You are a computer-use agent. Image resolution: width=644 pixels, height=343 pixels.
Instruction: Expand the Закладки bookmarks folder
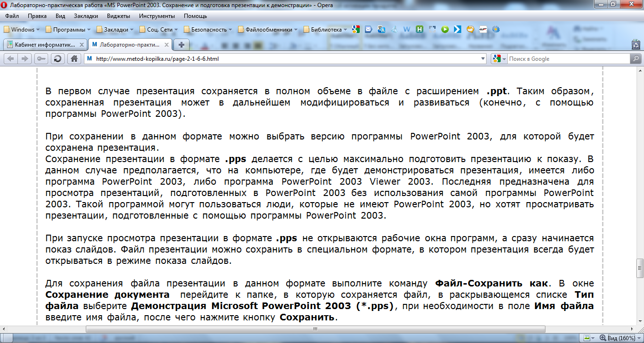coord(116,29)
